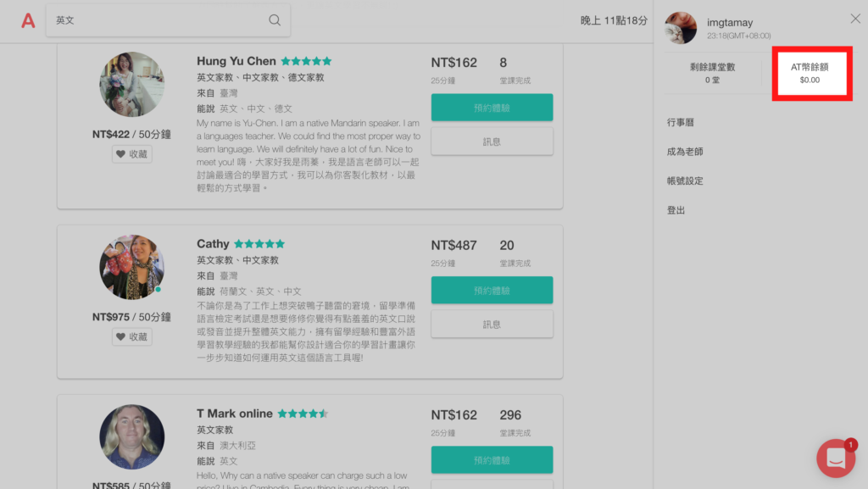The height and width of the screenshot is (489, 868).
Task: Send message to Hung Yu Chen
Action: tap(492, 142)
